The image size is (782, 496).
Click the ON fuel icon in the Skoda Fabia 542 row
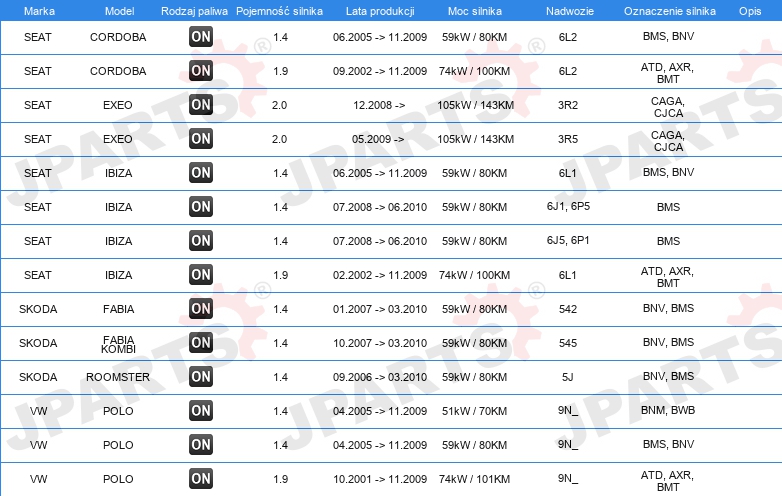pyautogui.click(x=201, y=308)
